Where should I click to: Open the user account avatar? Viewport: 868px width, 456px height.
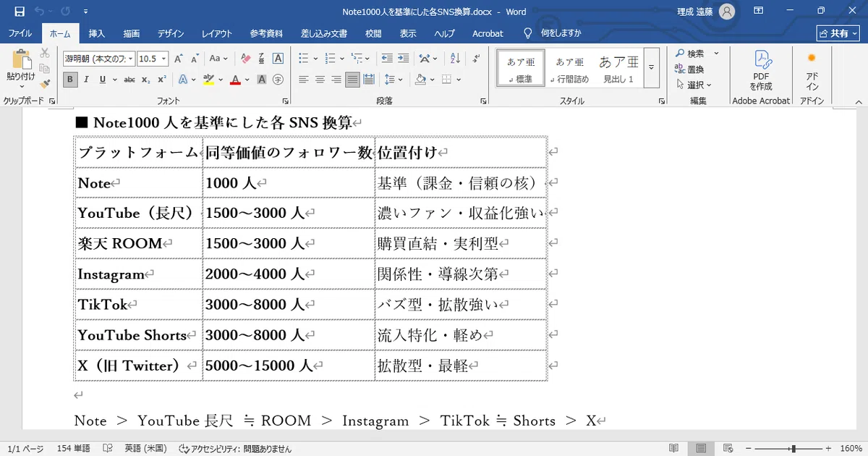[x=727, y=11]
